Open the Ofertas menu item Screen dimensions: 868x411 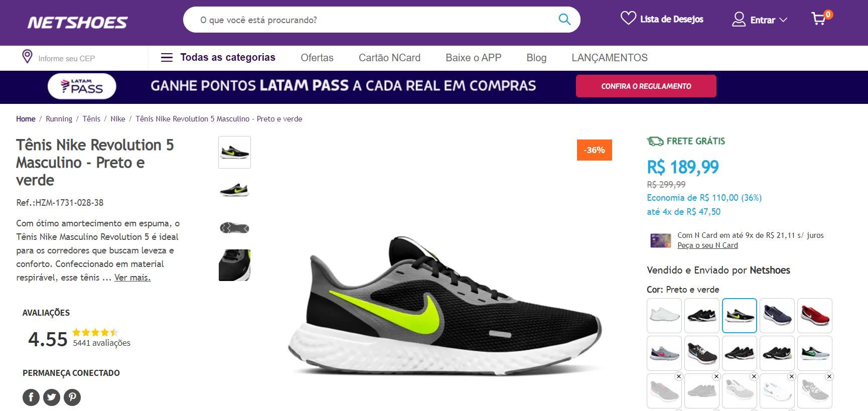[317, 58]
